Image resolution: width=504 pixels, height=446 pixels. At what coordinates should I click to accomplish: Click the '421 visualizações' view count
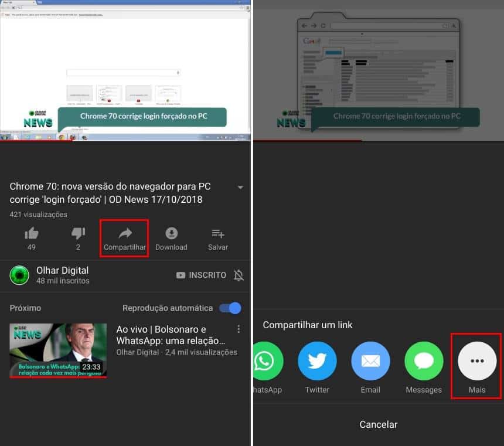tap(38, 215)
